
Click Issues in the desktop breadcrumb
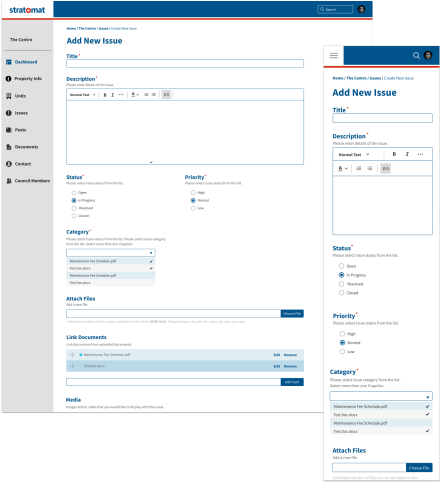click(x=103, y=29)
